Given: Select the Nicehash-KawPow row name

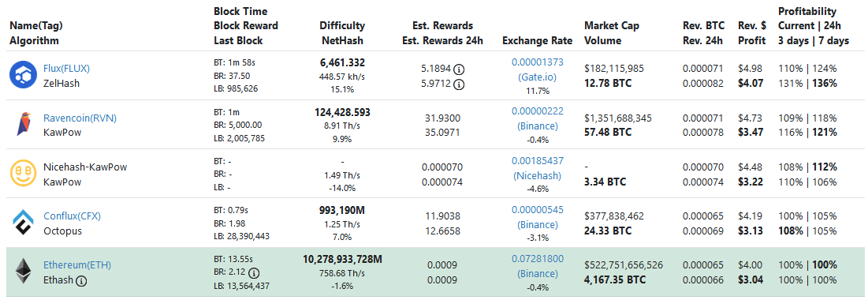Looking at the screenshot, I should click(x=85, y=167).
